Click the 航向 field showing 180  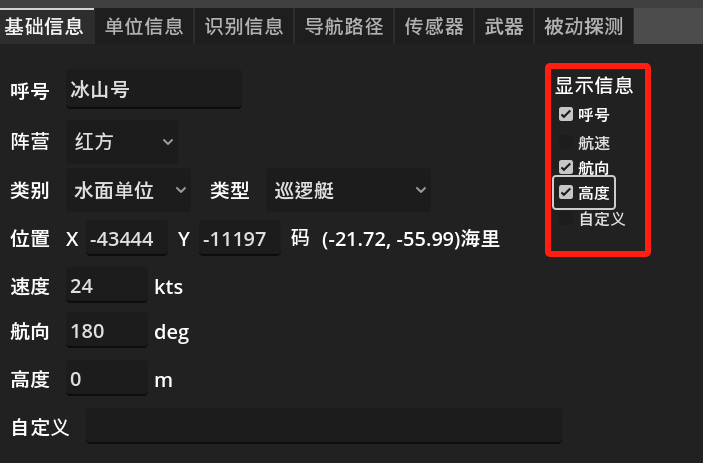click(x=107, y=330)
